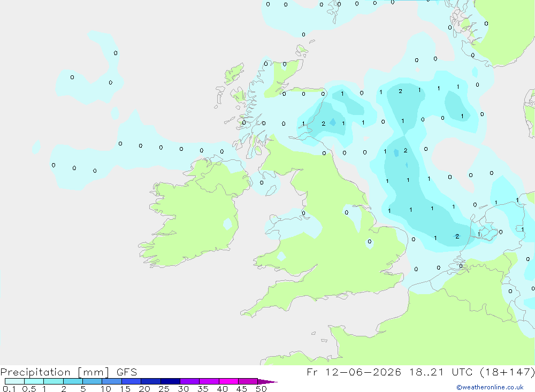Click the '18..21 UTC' time range text

(441, 372)
